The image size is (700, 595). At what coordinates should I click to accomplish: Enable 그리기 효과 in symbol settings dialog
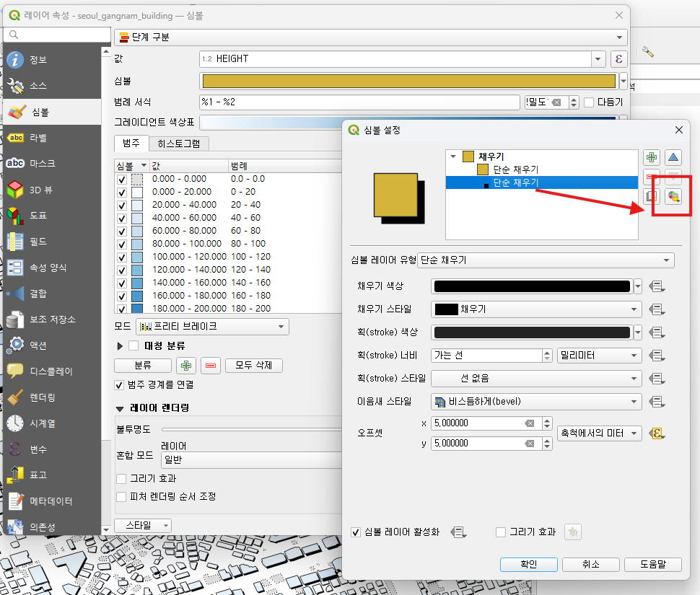click(x=500, y=532)
